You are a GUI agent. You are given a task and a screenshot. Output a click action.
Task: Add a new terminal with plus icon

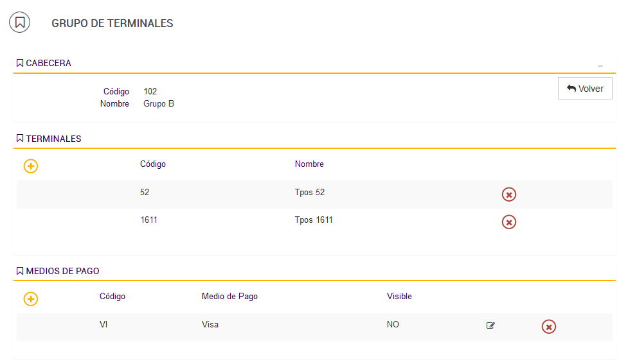(31, 166)
